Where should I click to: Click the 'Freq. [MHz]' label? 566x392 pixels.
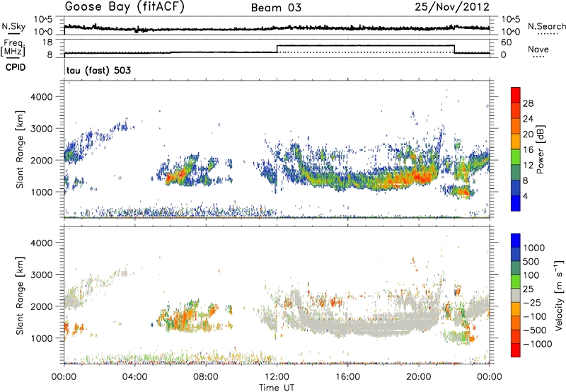coord(13,48)
